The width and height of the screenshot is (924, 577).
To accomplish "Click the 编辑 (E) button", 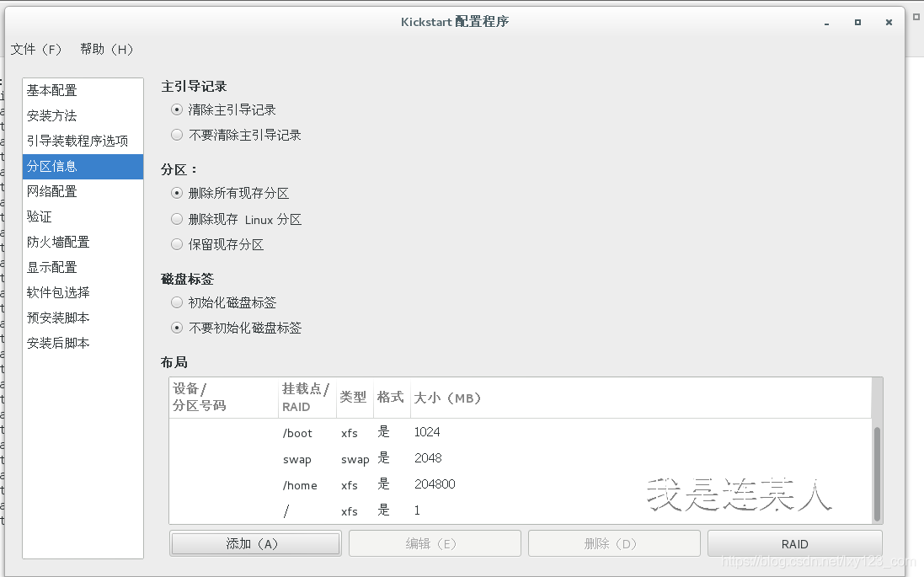I will point(435,543).
